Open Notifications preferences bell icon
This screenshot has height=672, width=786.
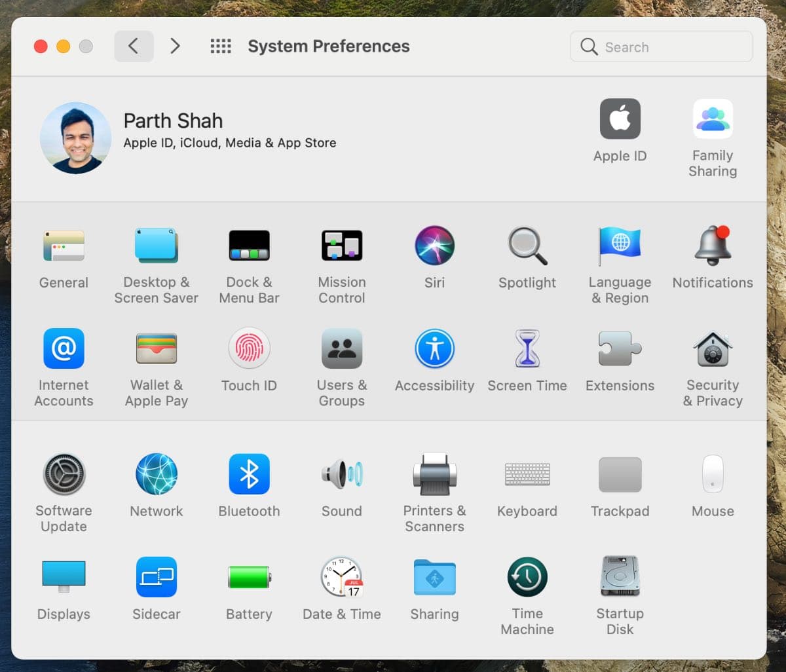click(713, 246)
